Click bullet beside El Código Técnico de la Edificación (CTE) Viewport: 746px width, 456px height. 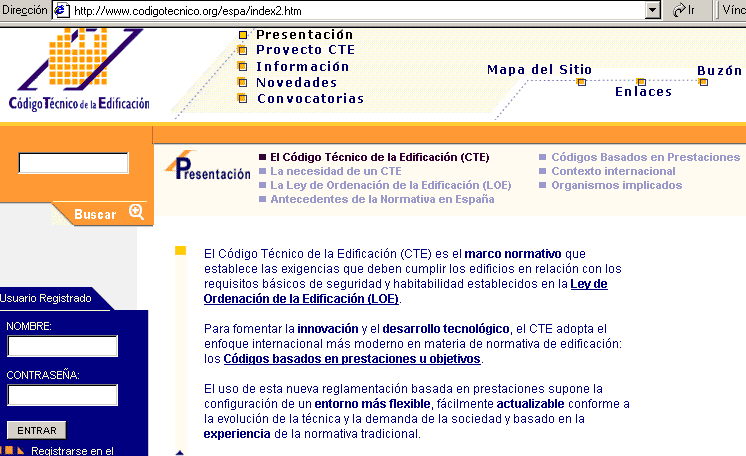click(263, 157)
